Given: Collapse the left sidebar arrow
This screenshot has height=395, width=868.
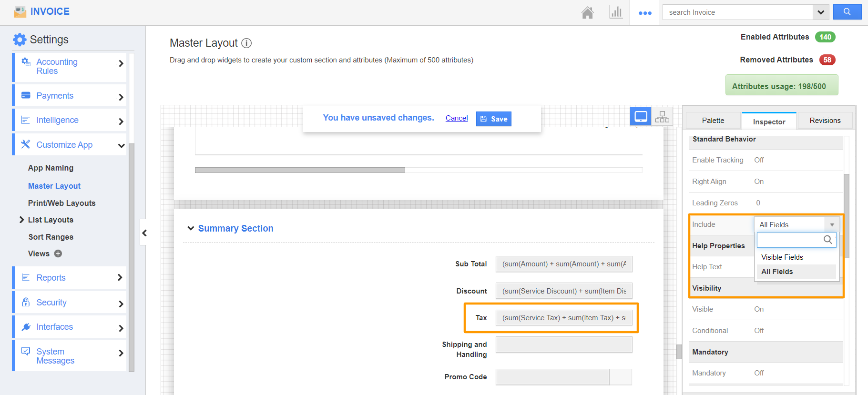Looking at the screenshot, I should 144,233.
